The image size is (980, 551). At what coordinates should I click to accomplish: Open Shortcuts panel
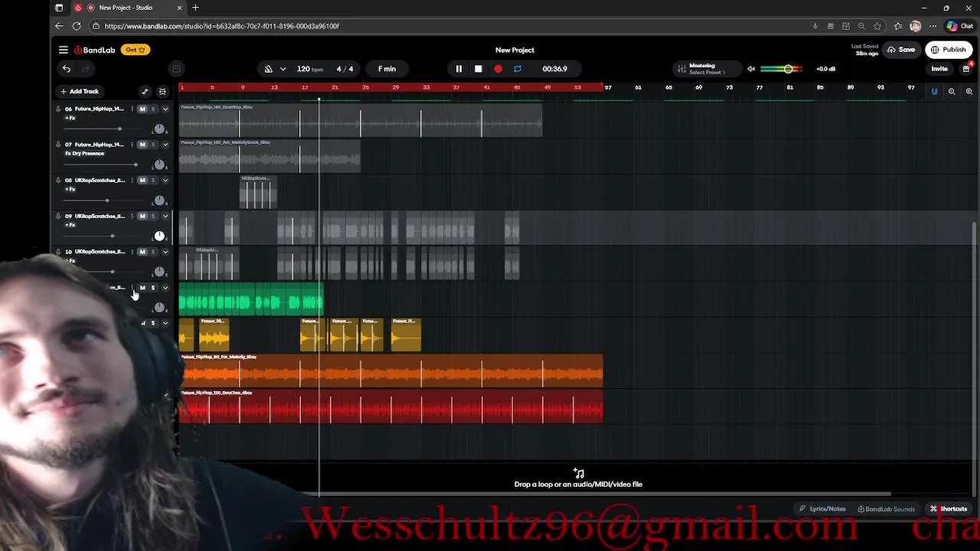coord(949,509)
